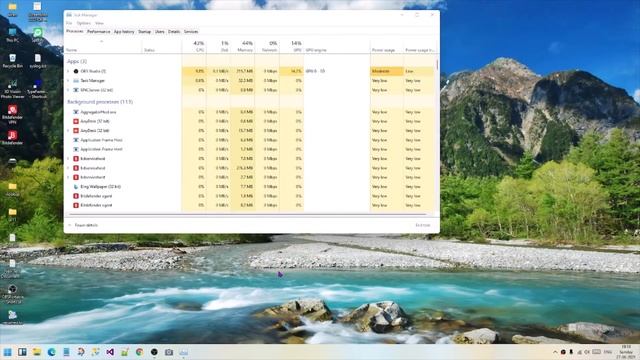Click the 'Moderate' power usage cell
This screenshot has height=360, width=640.
tap(387, 71)
